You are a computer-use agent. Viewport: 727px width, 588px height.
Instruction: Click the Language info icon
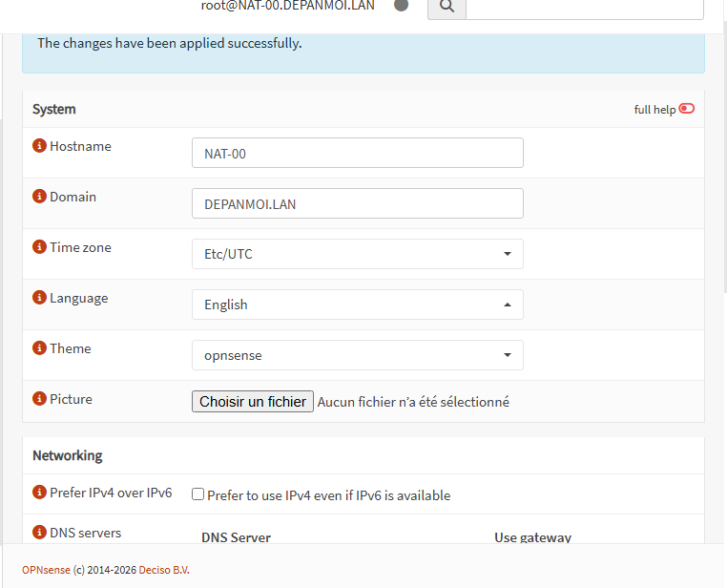tap(39, 298)
